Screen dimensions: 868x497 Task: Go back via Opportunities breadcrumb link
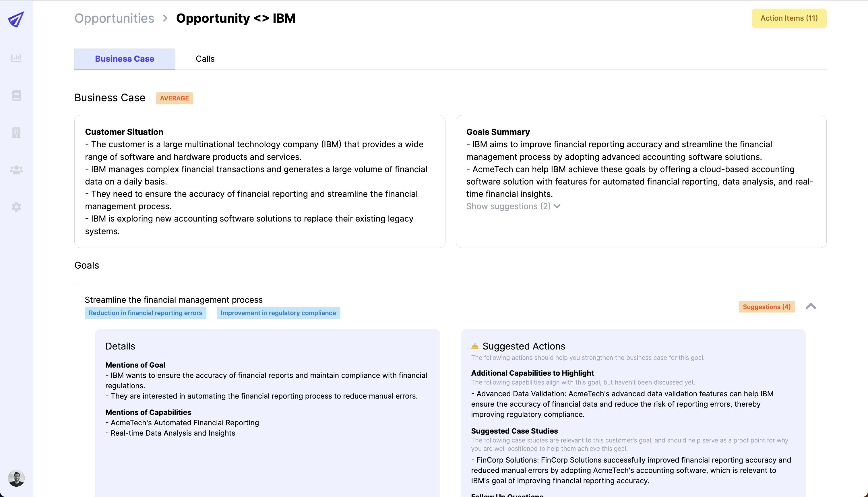coord(114,18)
